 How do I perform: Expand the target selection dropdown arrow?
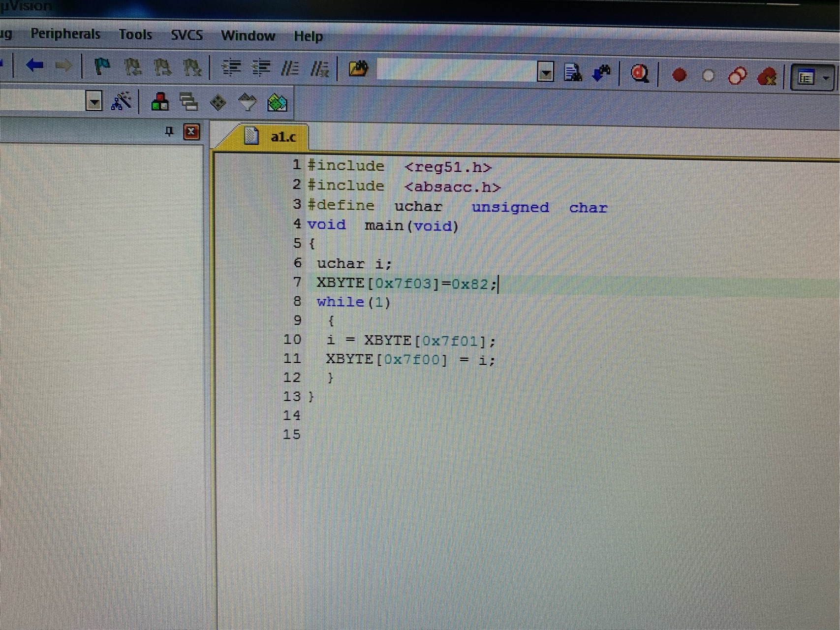tap(93, 102)
